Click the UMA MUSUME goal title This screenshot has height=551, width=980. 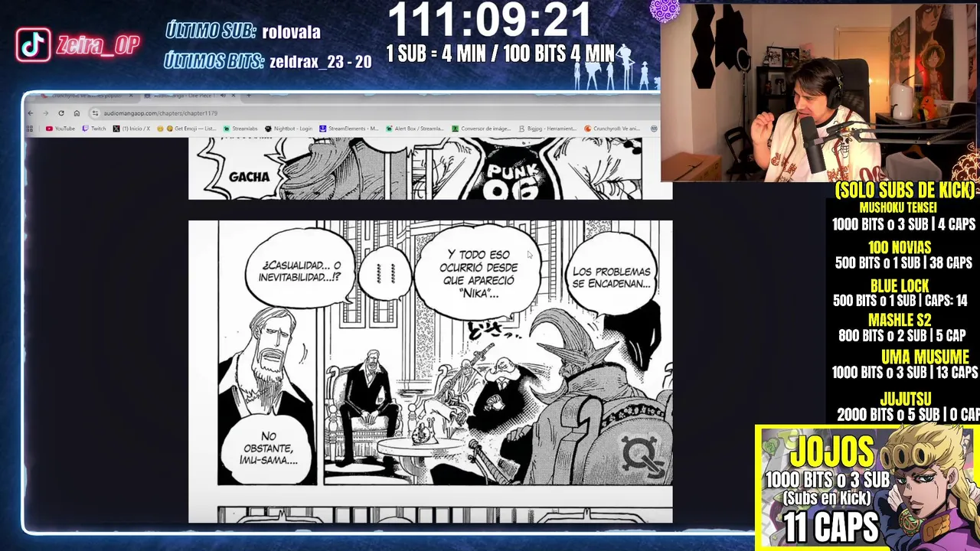tap(925, 357)
